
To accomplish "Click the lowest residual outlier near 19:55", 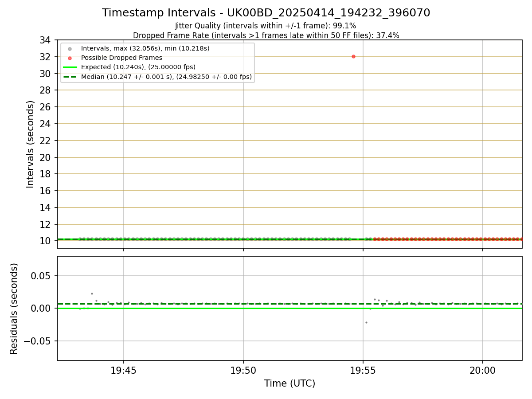I will pyautogui.click(x=366, y=322).
